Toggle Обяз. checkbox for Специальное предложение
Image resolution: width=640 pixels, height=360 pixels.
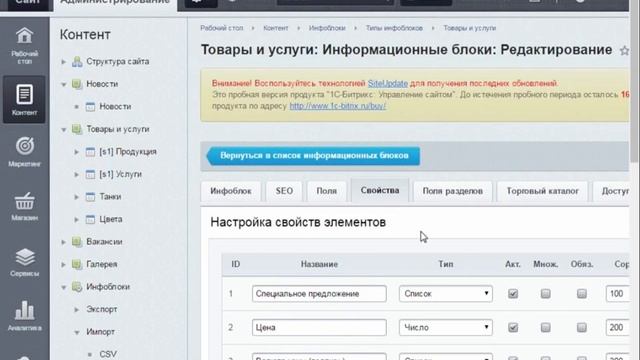(x=582, y=293)
